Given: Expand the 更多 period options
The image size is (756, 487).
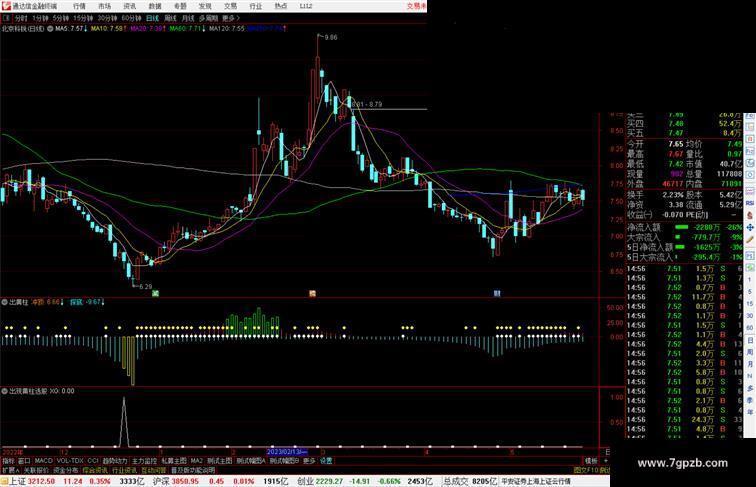Looking at the screenshot, I should 230,18.
